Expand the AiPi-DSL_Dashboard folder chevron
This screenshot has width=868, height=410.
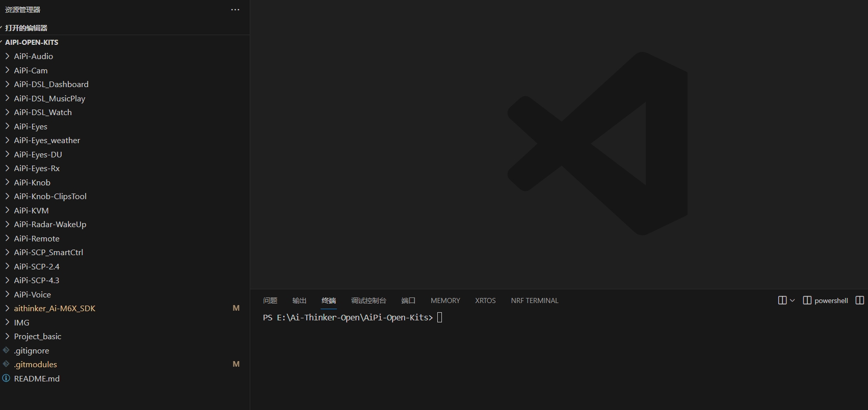coord(7,84)
